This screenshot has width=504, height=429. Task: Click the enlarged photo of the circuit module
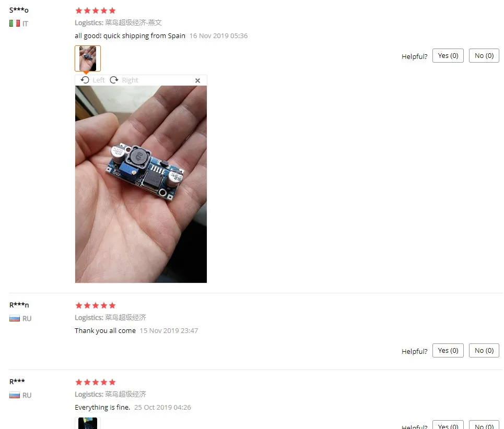141,184
